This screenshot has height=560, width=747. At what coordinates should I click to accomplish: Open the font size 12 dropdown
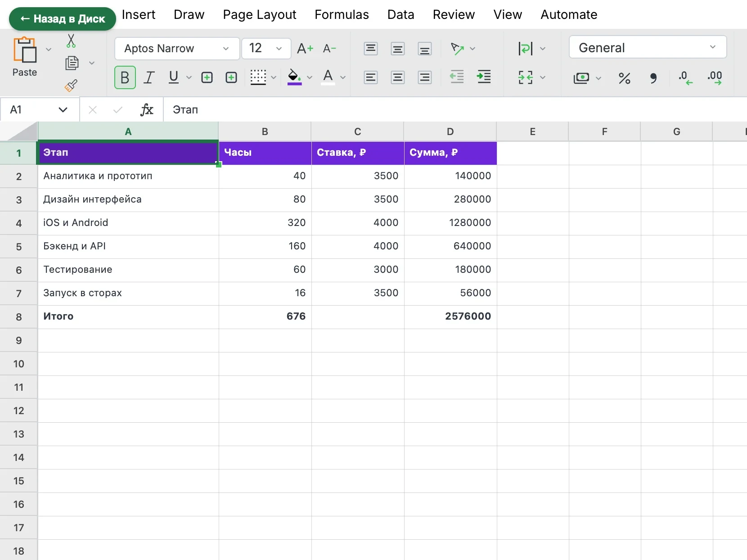(266, 49)
